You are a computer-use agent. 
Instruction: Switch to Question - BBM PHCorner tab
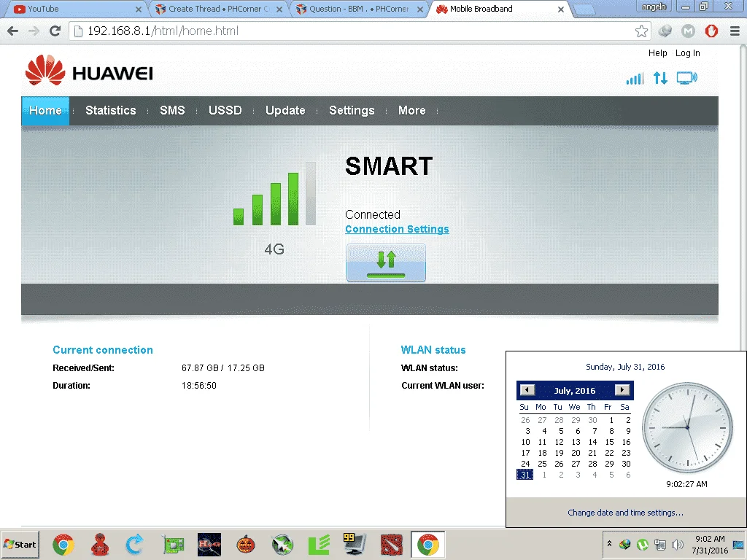358,9
